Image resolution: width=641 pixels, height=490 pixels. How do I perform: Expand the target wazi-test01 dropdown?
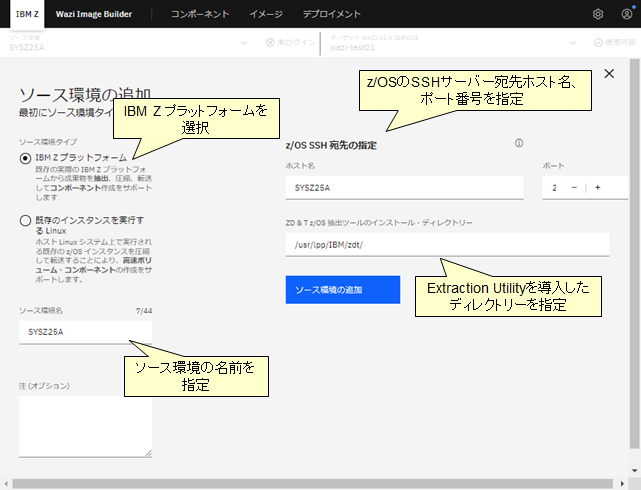572,43
